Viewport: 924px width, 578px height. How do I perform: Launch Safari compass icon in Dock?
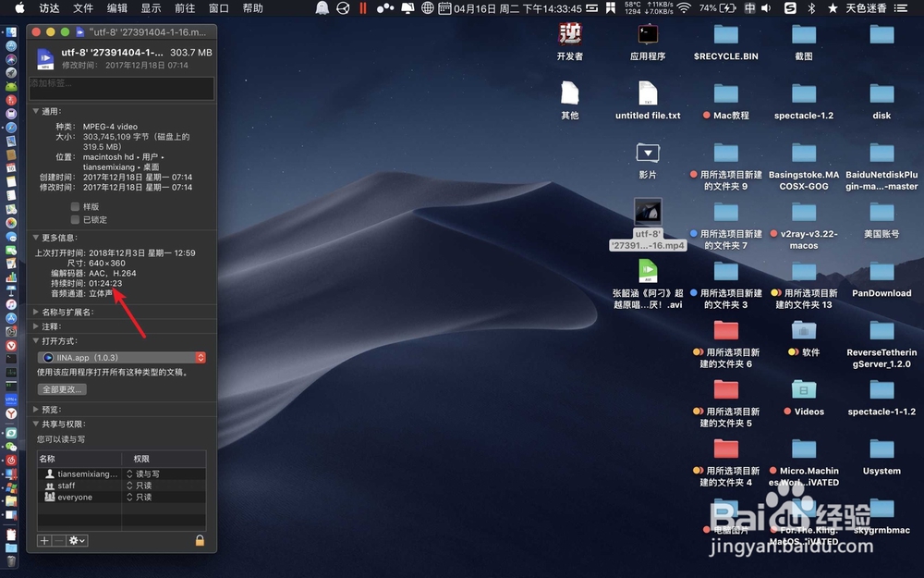11,128
